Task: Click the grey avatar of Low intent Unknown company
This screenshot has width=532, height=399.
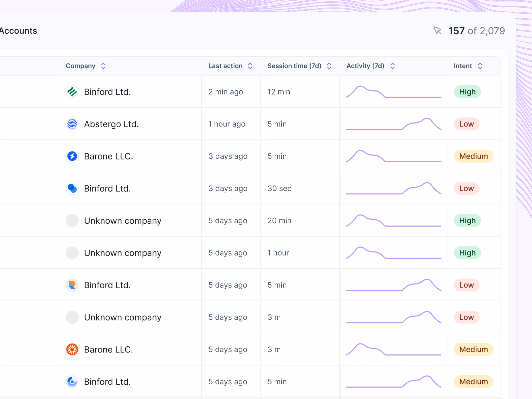Action: (x=72, y=317)
